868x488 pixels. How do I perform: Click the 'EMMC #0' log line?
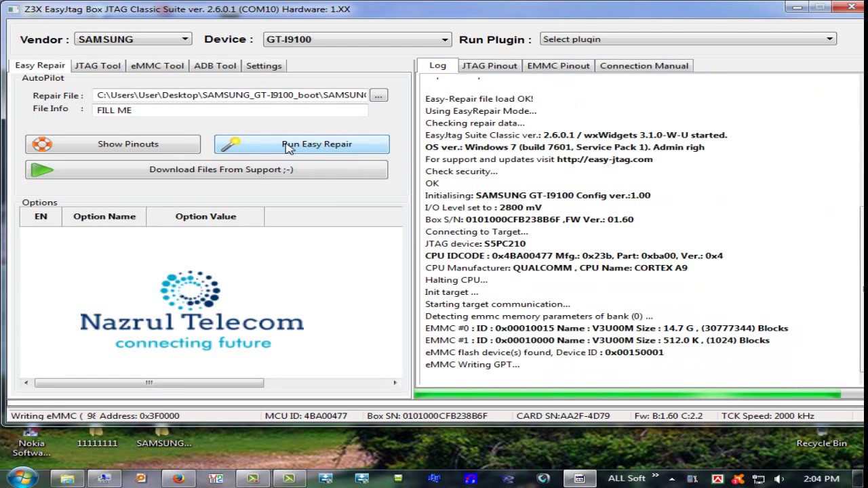pyautogui.click(x=606, y=328)
